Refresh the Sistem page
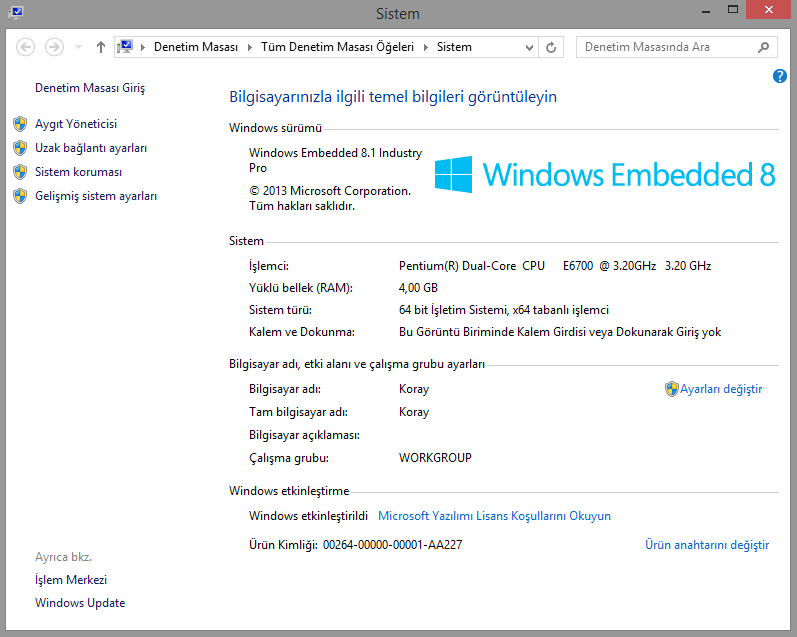The width and height of the screenshot is (797, 637). tap(551, 47)
